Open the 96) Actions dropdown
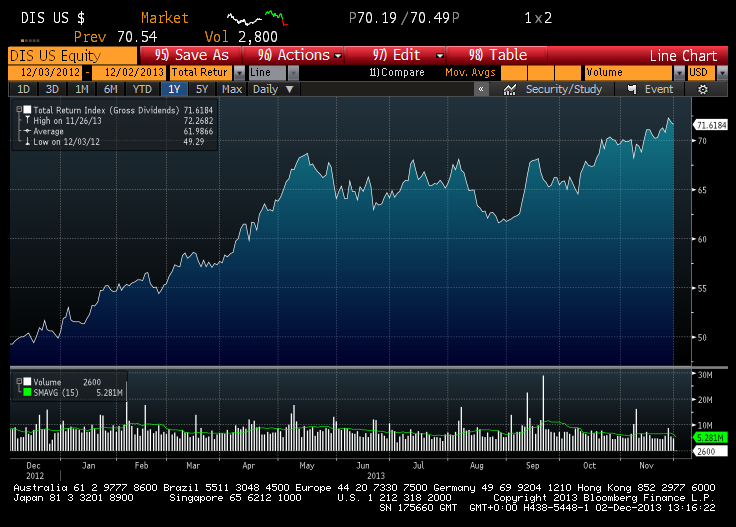The width and height of the screenshot is (736, 527). [337, 55]
